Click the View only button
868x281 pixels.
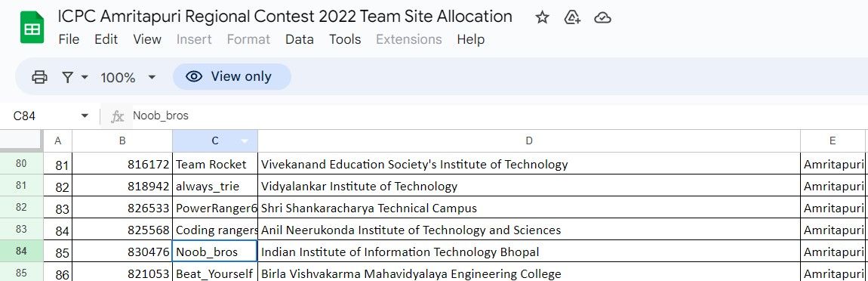click(x=232, y=76)
